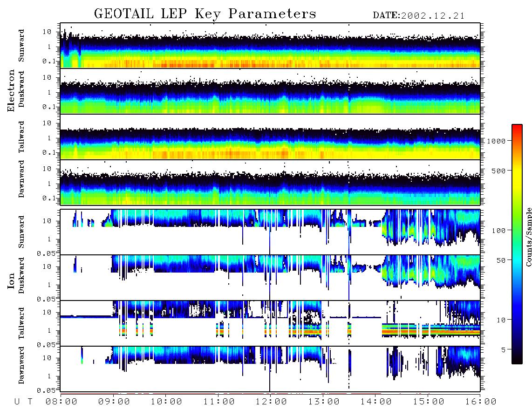The width and height of the screenshot is (532, 410).
Task: Click the "09:00" time tick label
Action: click(x=114, y=402)
